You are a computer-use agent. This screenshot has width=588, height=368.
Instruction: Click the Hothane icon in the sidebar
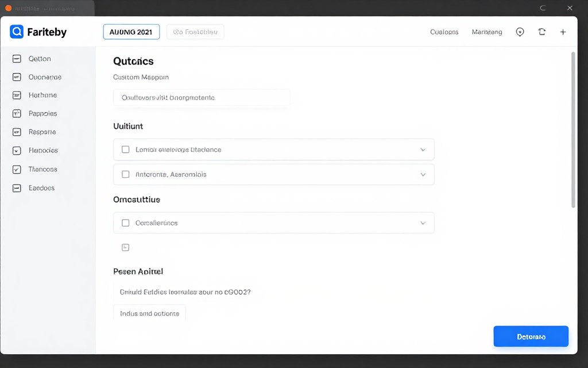click(x=18, y=95)
